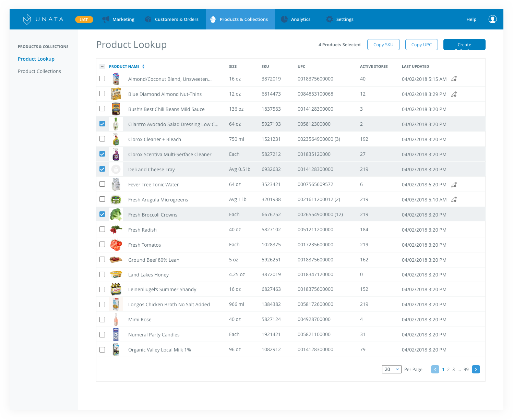Click the Analytics pie chart icon
Screen dimensions: 513x420
pos(284,19)
